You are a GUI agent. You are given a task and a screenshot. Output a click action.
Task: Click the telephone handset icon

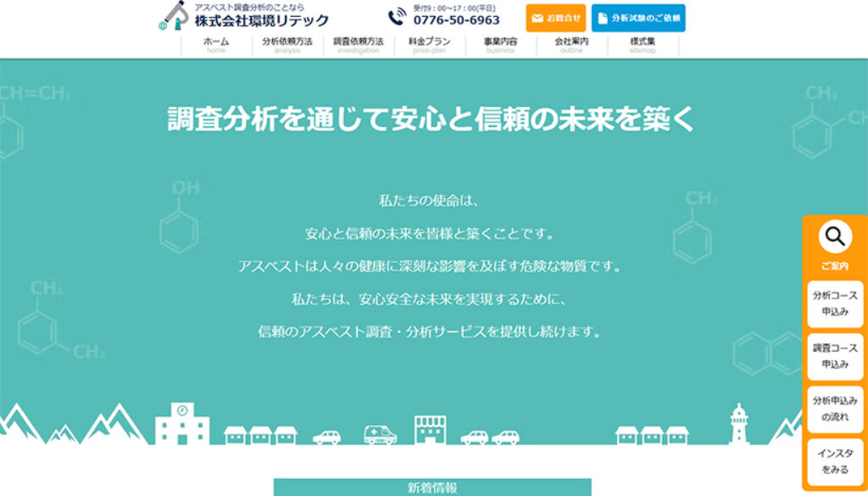[397, 17]
